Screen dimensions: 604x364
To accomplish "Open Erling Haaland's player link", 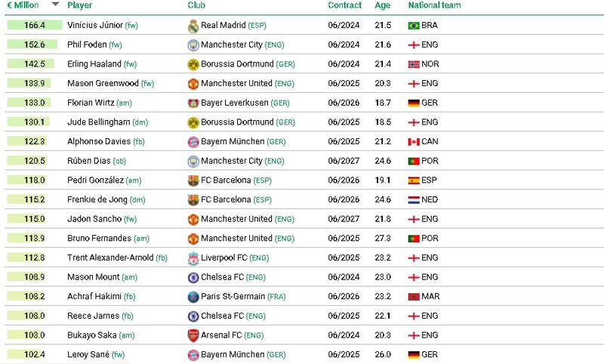I will click(94, 64).
